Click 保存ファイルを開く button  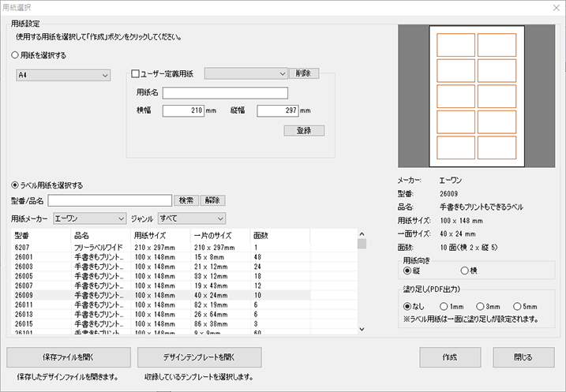(x=68, y=357)
